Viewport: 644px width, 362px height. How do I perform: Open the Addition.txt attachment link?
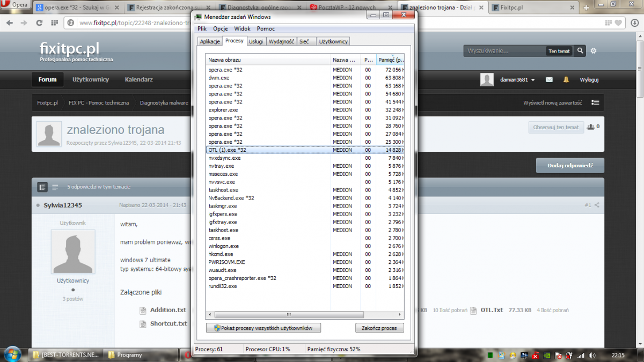(168, 310)
